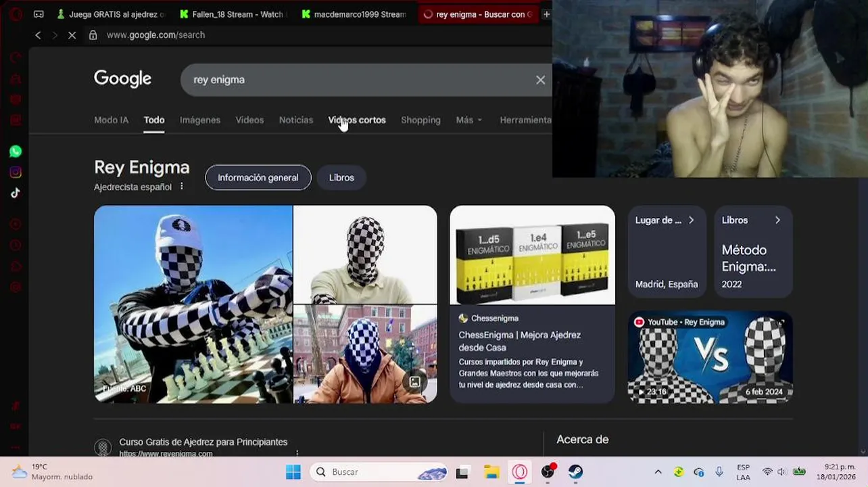
Task: Click the padlock site info icon
Action: 93,35
